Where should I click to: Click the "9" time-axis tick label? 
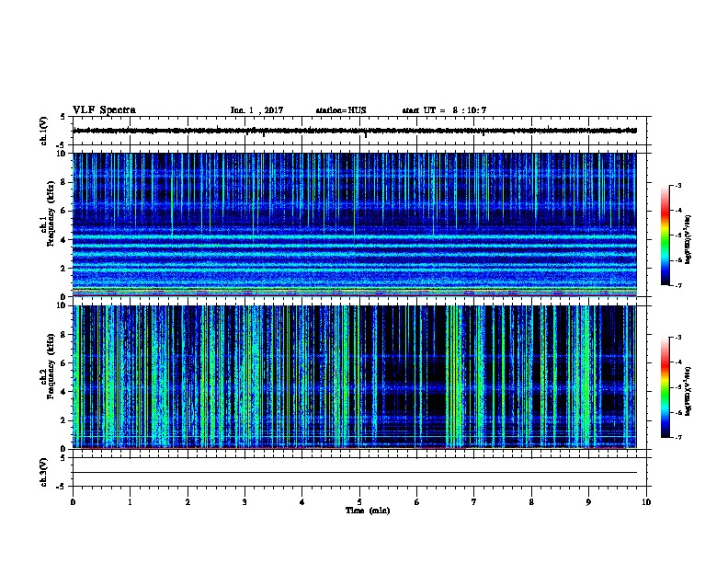tap(588, 502)
